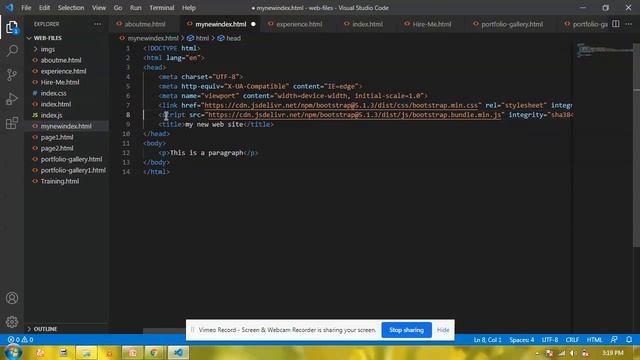The image size is (640, 360).
Task: Open Google Chrome from the taskbar
Action: [154, 353]
